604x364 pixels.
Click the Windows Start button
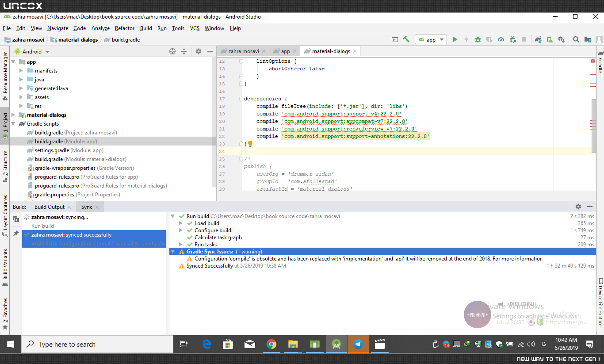11,344
